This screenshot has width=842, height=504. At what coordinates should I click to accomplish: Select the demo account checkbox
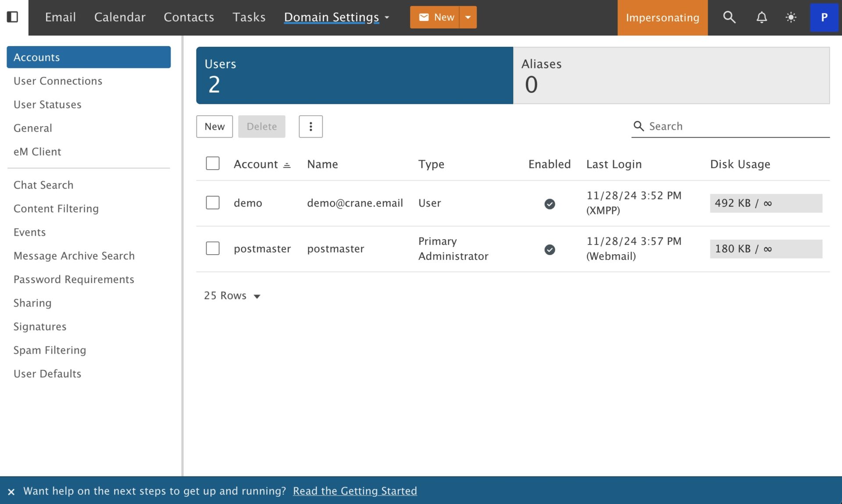pyautogui.click(x=213, y=202)
